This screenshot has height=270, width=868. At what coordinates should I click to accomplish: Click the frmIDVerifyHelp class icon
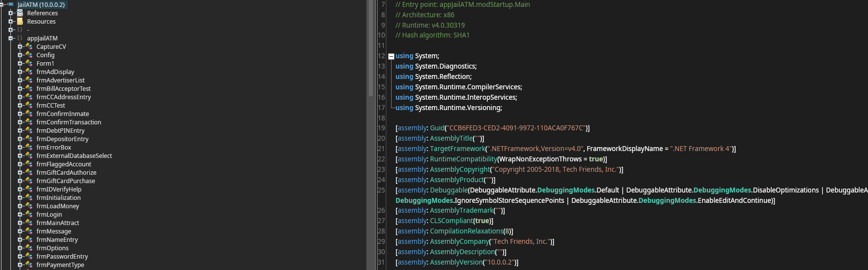pos(29,189)
